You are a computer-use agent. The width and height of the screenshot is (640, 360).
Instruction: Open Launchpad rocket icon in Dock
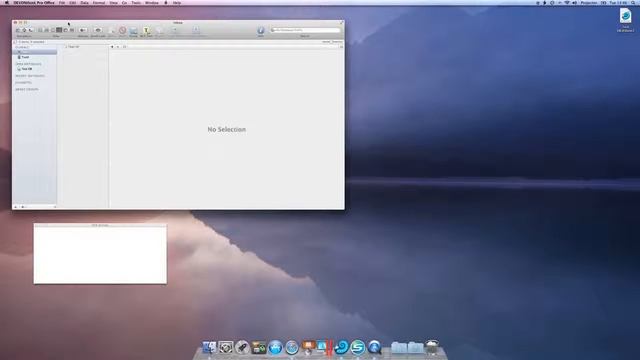242,347
